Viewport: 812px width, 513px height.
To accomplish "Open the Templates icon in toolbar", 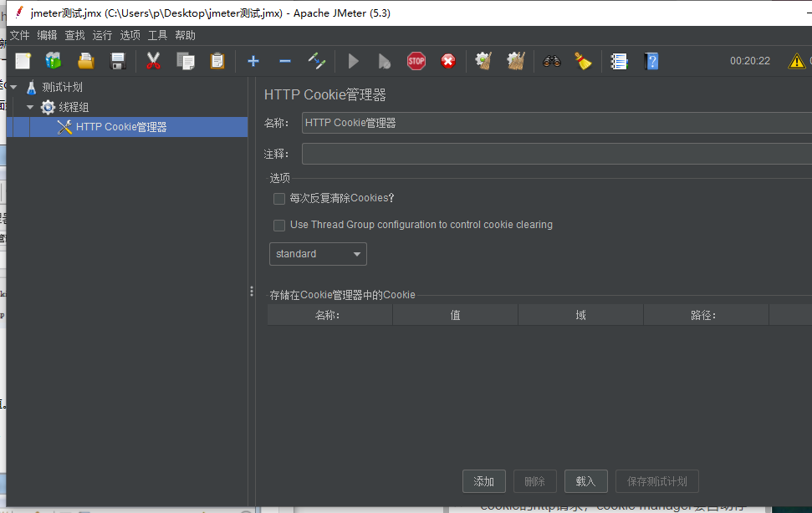I will [x=54, y=61].
